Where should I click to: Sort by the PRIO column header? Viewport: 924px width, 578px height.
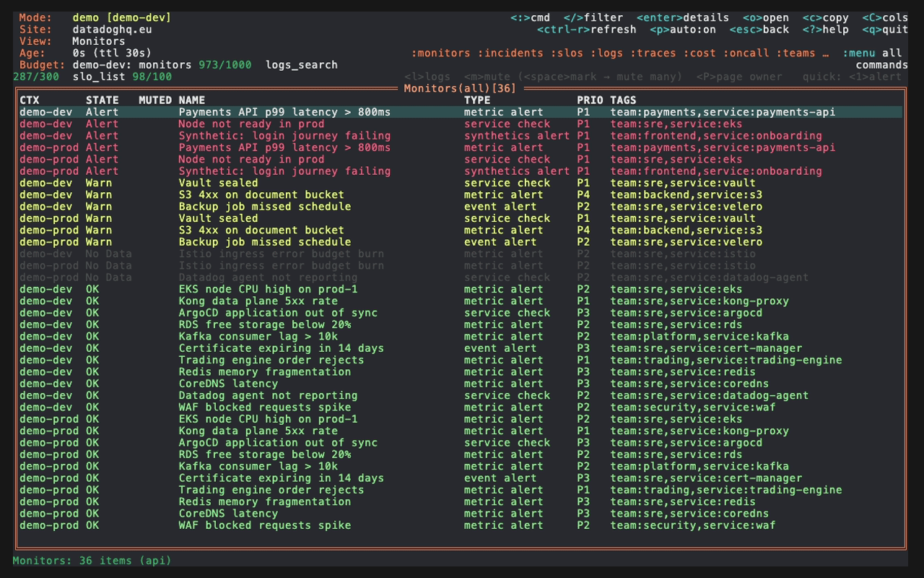590,100
